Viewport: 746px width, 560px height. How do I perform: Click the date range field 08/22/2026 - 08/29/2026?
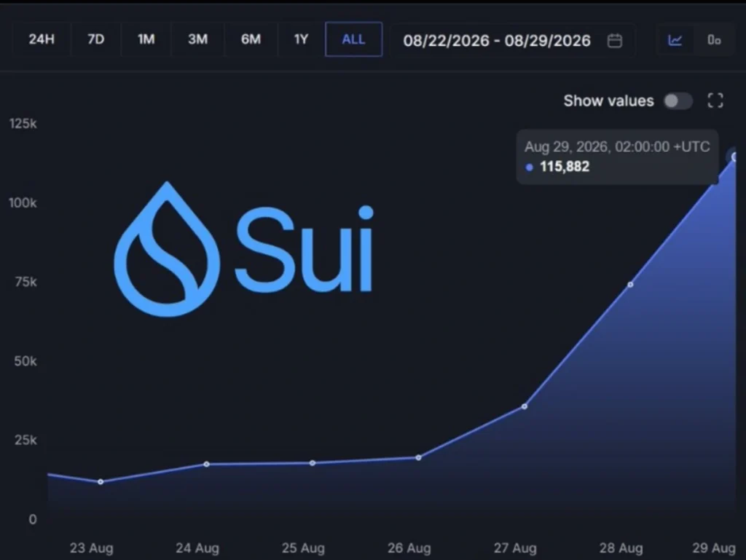coord(512,41)
